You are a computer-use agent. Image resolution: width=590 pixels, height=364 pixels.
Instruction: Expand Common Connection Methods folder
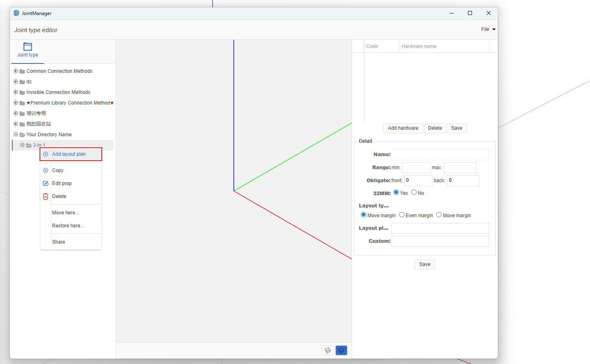pos(16,71)
